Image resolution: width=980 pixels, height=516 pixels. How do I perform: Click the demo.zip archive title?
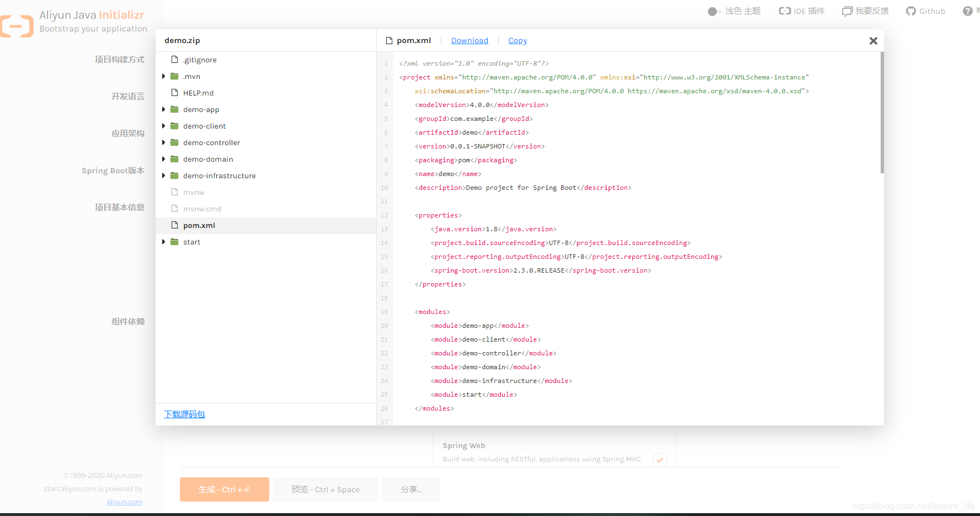click(182, 41)
